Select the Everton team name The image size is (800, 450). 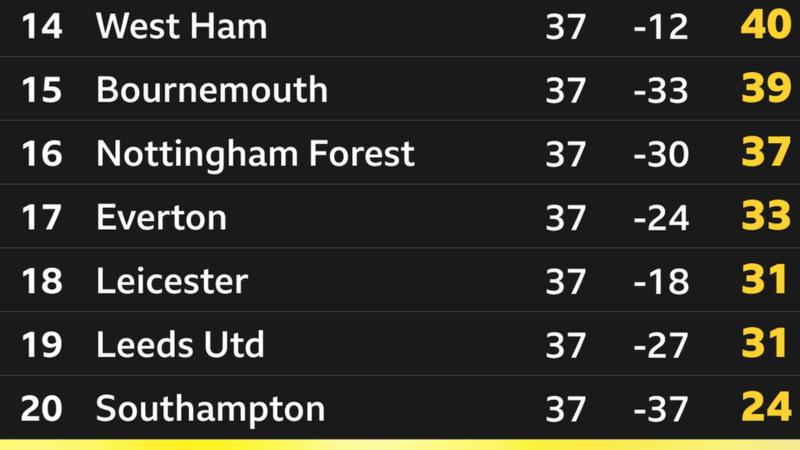click(x=161, y=217)
